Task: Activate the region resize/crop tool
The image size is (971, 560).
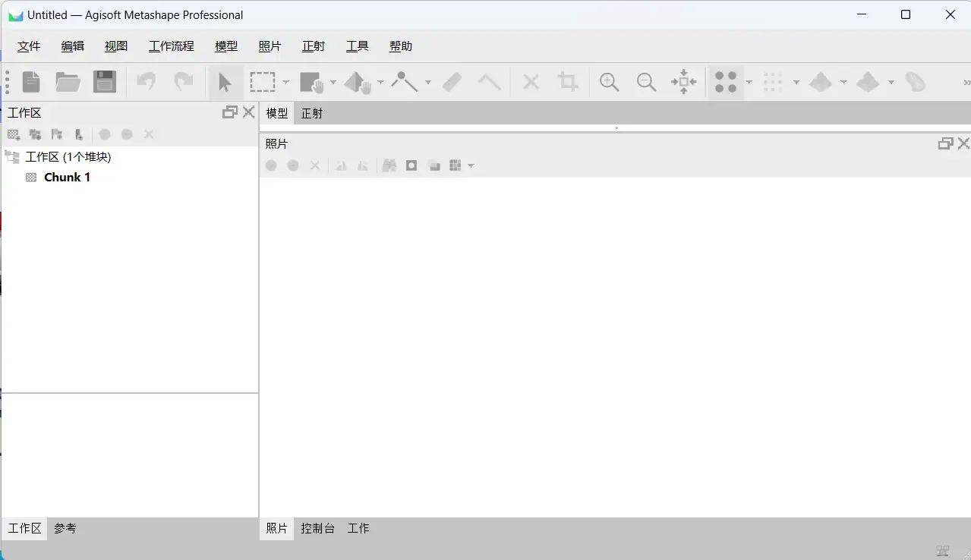Action: pyautogui.click(x=567, y=82)
